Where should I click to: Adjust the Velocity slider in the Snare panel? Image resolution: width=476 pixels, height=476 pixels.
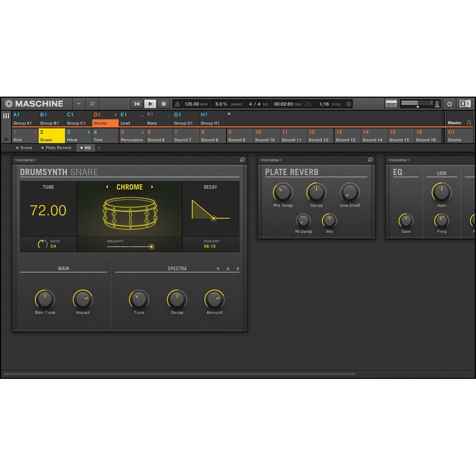pos(151,247)
